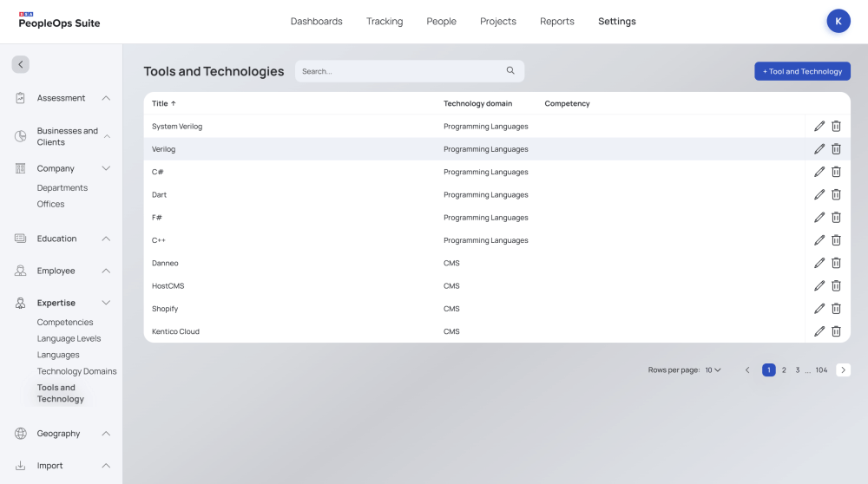Expand the Employee section

106,271
